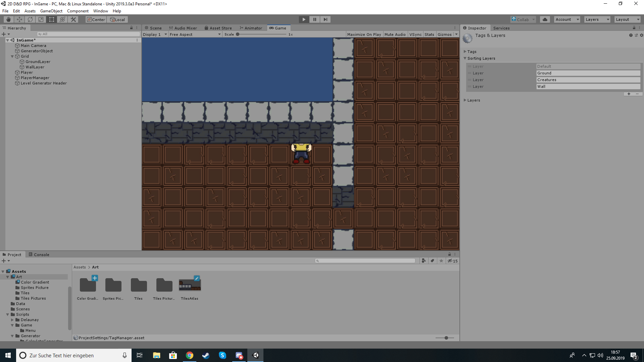Click the Maximize On Play button
The height and width of the screenshot is (362, 644).
point(364,34)
